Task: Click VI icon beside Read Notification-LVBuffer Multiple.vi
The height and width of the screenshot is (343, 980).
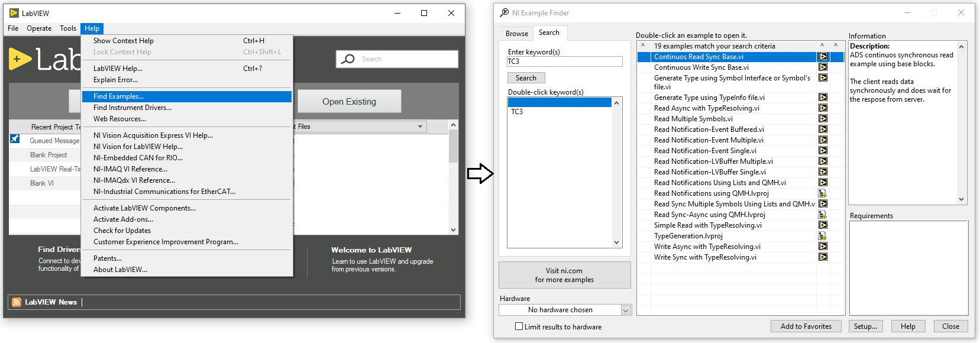Action: pos(823,161)
